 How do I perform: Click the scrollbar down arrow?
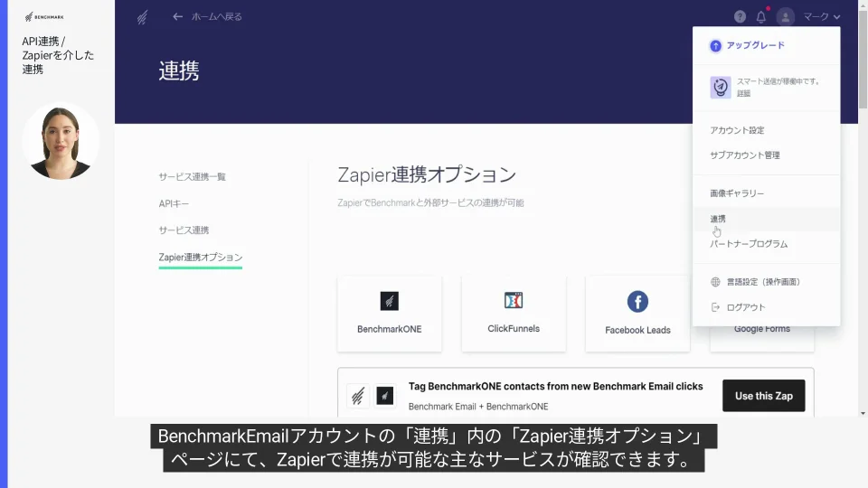(863, 413)
